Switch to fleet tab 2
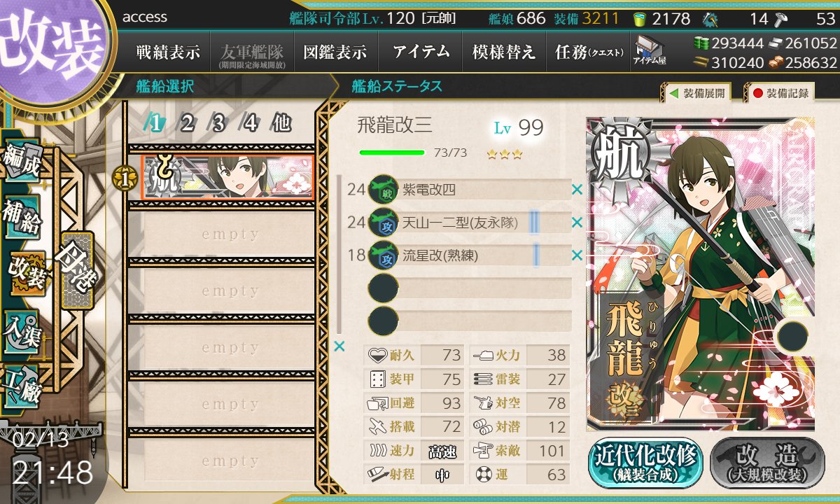 [x=187, y=123]
